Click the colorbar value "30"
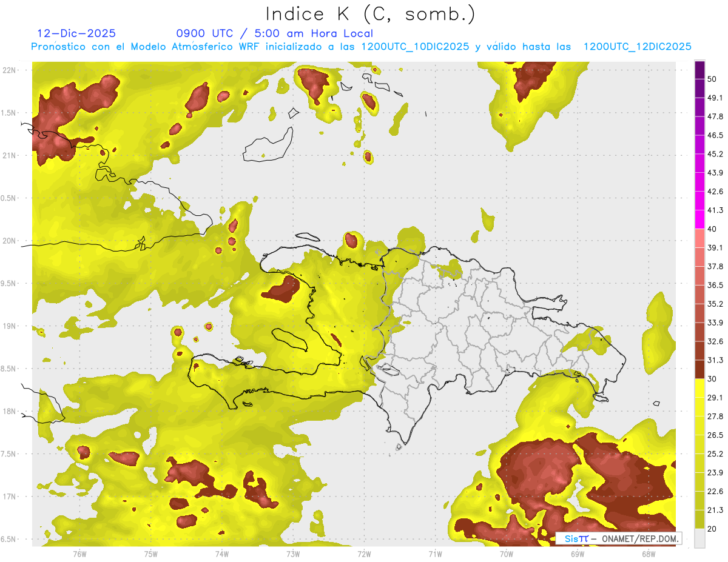The image size is (728, 562). pyautogui.click(x=713, y=379)
